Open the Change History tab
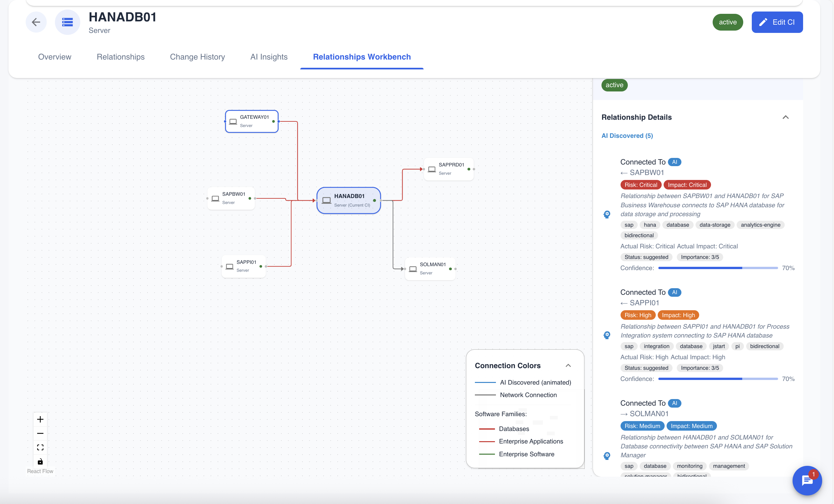Viewport: 834px width, 504px height. coord(197,57)
